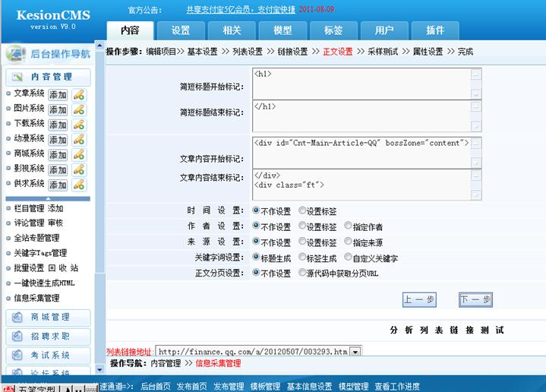The width and height of the screenshot is (546, 392).
Task: Click 添加 next to 供求系统
Action: tap(58, 185)
